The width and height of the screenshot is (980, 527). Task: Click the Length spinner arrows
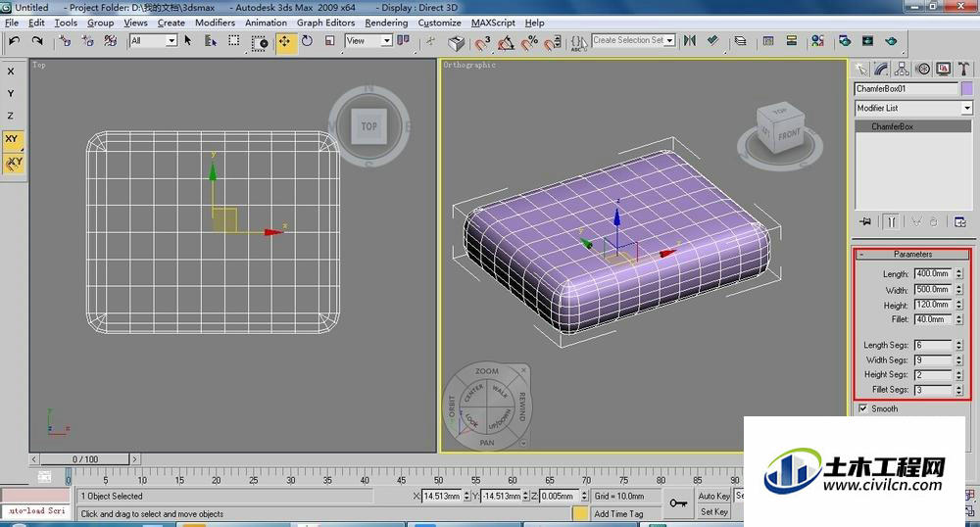pos(959,273)
